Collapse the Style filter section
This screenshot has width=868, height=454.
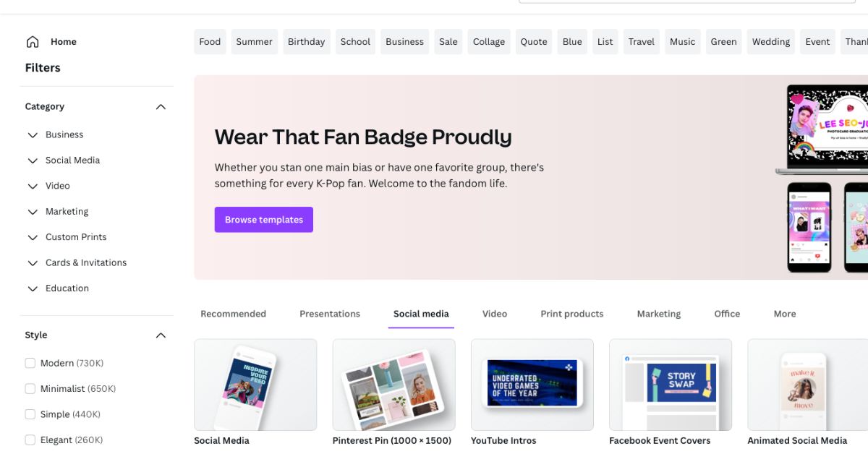pos(161,334)
